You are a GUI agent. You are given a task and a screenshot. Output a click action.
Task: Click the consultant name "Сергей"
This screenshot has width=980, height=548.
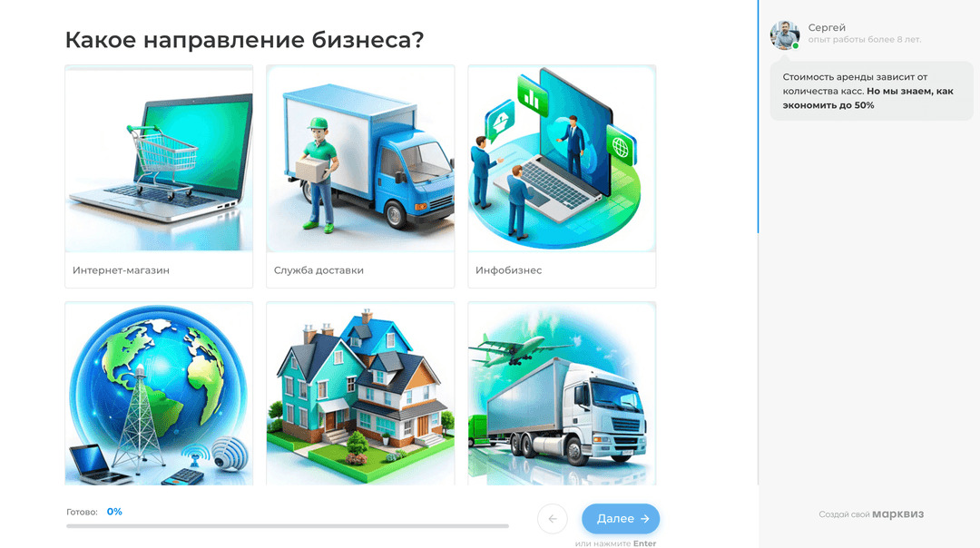[827, 28]
